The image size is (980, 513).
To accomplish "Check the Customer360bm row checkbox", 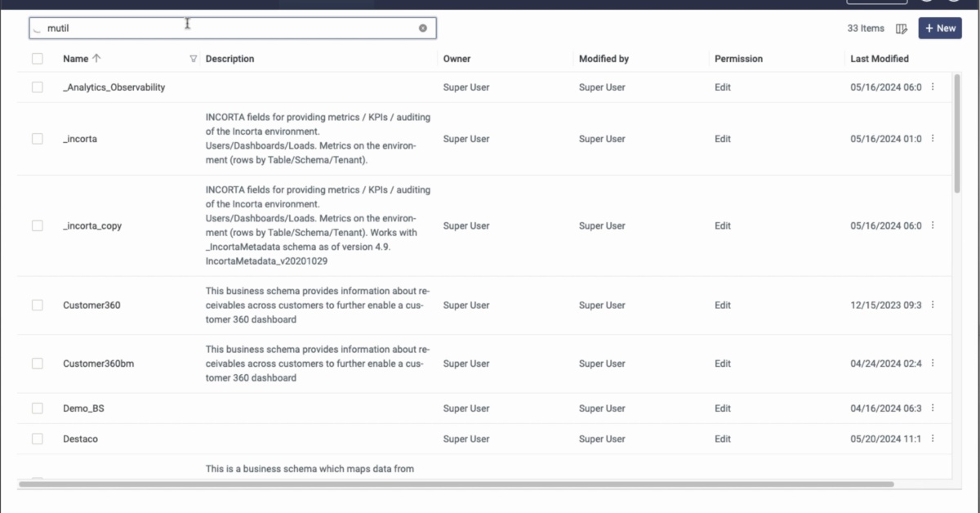I will coord(38,364).
